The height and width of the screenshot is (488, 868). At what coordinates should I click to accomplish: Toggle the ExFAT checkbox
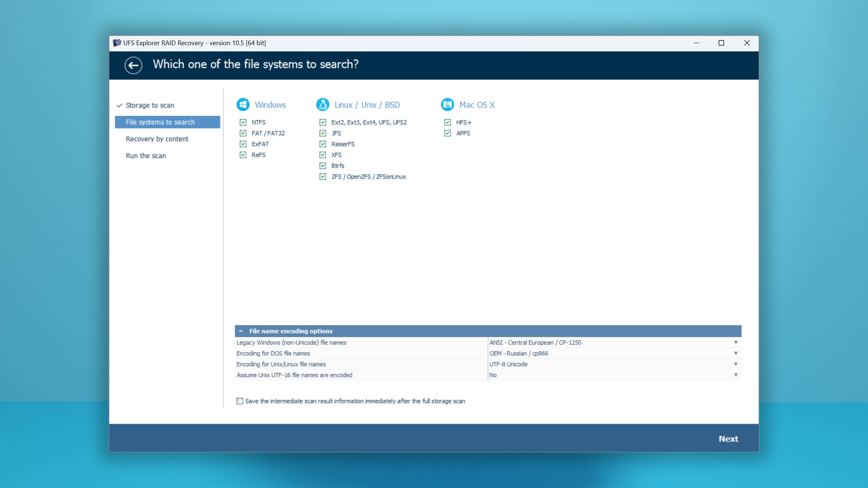tap(243, 144)
